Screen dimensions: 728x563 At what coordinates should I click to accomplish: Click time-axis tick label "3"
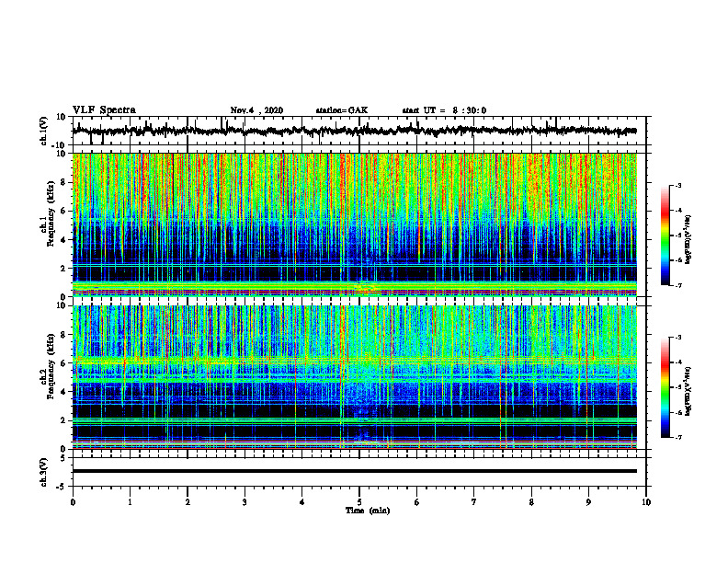coord(245,502)
